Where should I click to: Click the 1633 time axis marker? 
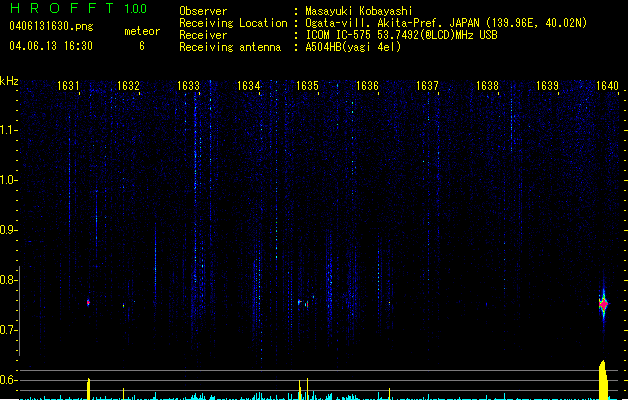[188, 86]
